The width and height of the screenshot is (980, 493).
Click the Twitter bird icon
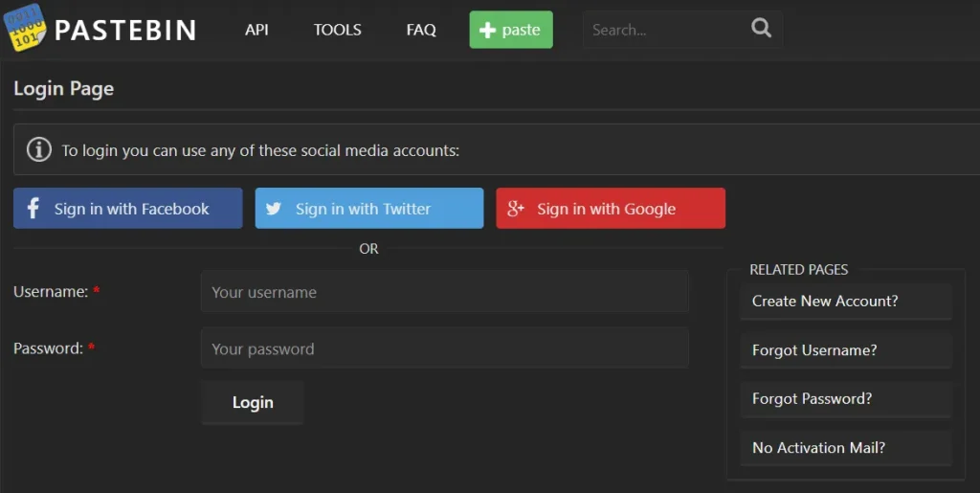[x=274, y=208]
